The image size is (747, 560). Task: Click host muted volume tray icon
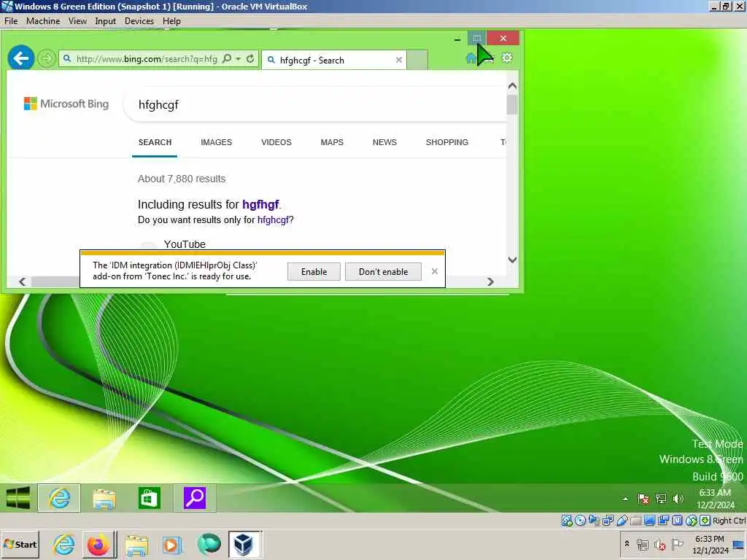[659, 544]
